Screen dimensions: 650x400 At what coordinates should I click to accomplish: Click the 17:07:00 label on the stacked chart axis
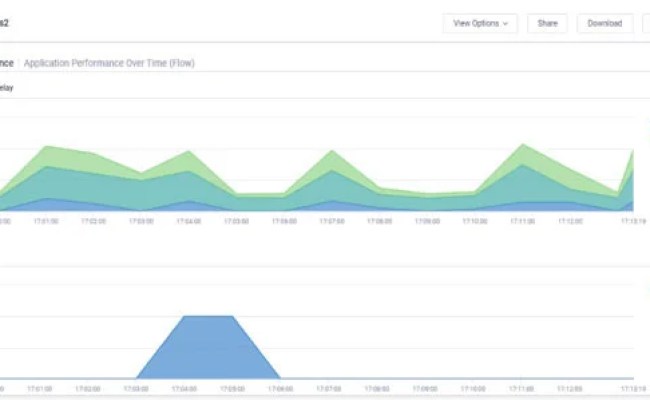(332, 221)
